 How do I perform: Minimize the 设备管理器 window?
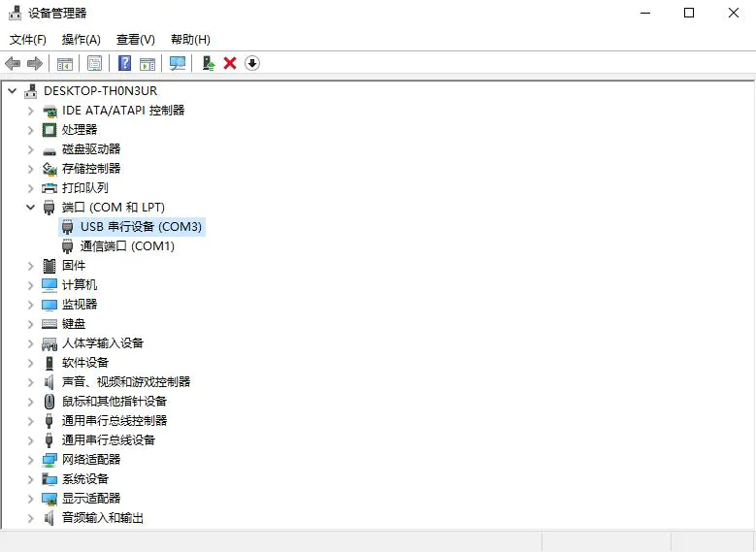click(x=645, y=13)
